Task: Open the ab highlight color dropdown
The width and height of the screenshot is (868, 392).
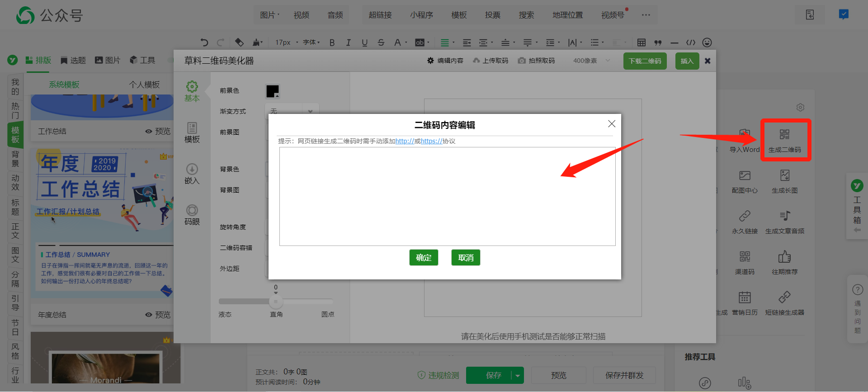Action: point(422,43)
